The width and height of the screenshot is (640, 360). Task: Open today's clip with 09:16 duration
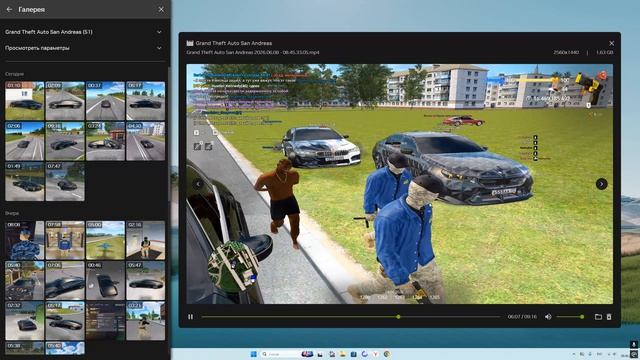65,141
